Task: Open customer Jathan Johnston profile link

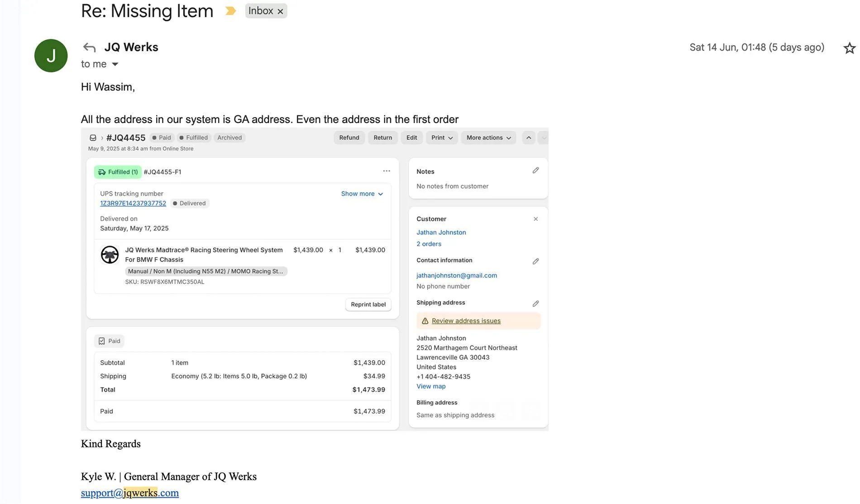Action: (441, 233)
